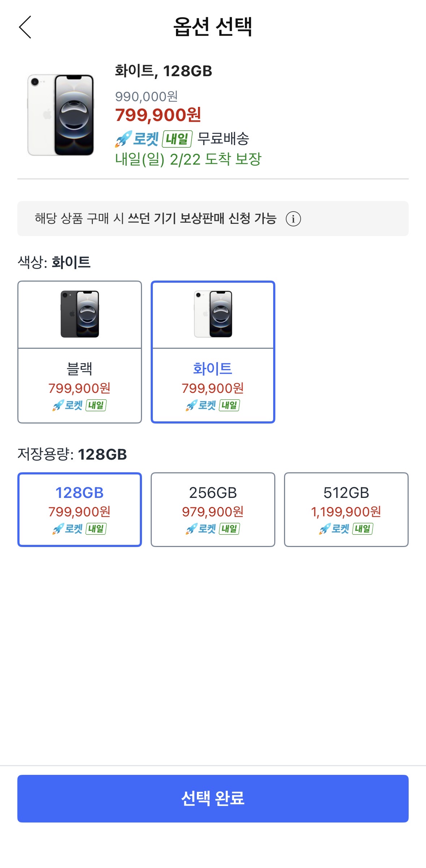Tap rocket badge in 128GB card

(x=79, y=529)
